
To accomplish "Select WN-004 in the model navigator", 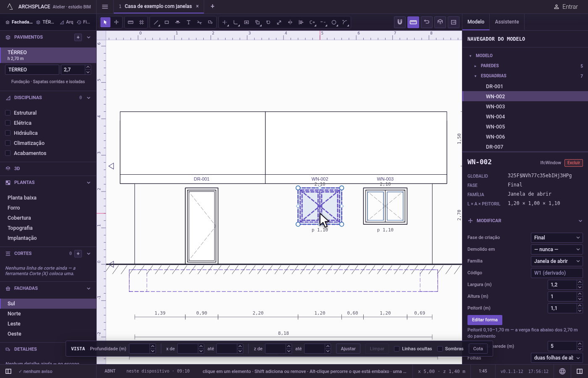I will click(x=525, y=117).
